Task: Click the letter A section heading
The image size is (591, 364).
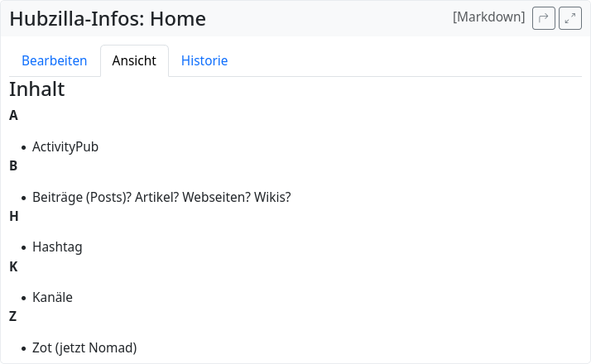Action: 13,115
